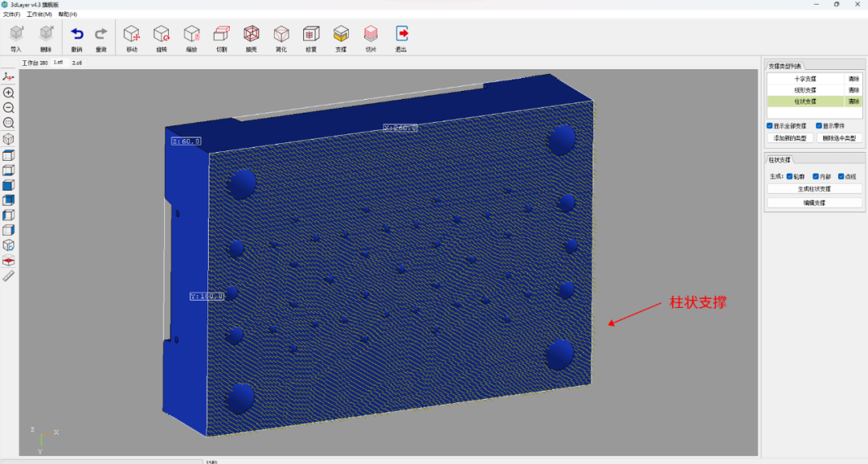Zoom in with the plus magnifier
Screen dimensions: 868x464
(x=8, y=92)
